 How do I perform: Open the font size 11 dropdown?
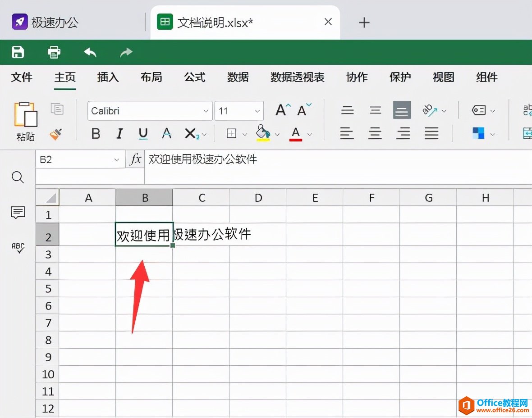point(257,110)
